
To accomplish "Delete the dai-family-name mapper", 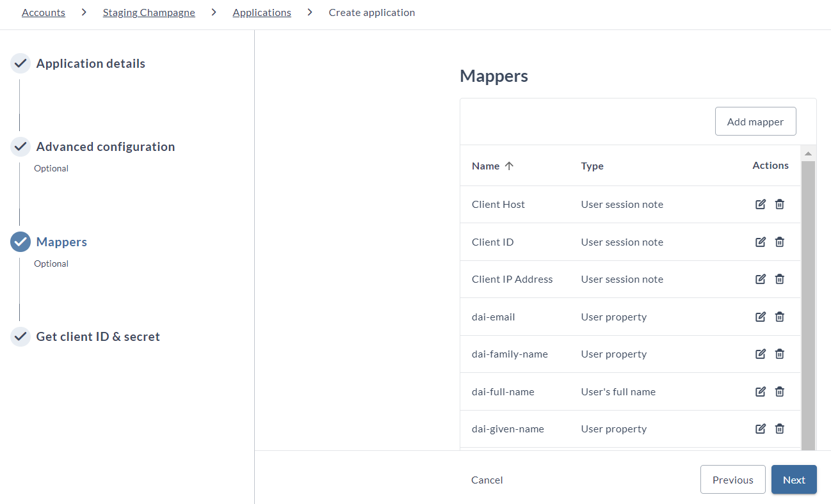I will (x=780, y=354).
